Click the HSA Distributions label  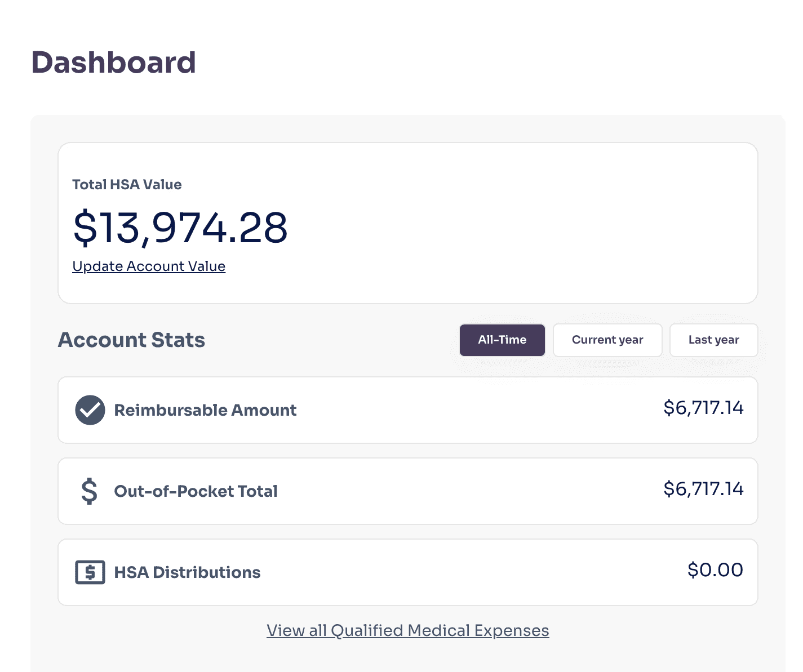(187, 572)
